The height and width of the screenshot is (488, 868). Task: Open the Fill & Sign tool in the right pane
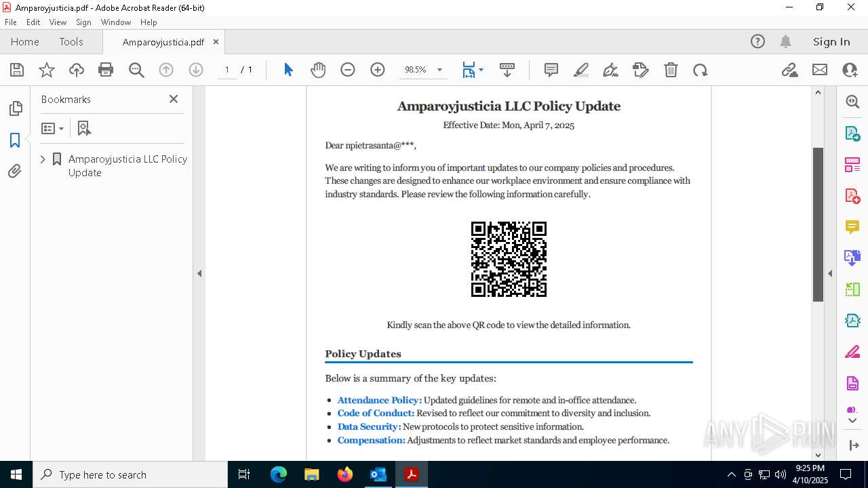[852, 352]
